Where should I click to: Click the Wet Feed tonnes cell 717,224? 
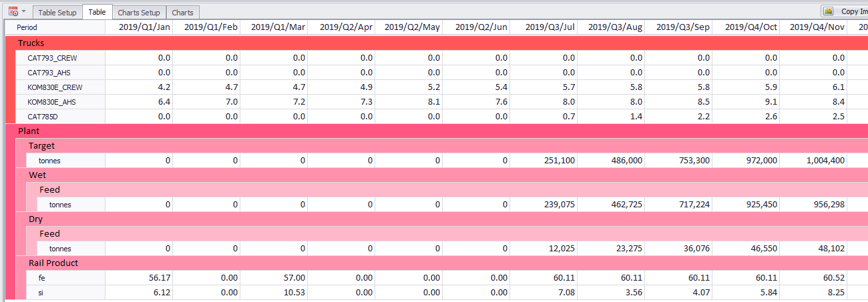678,204
